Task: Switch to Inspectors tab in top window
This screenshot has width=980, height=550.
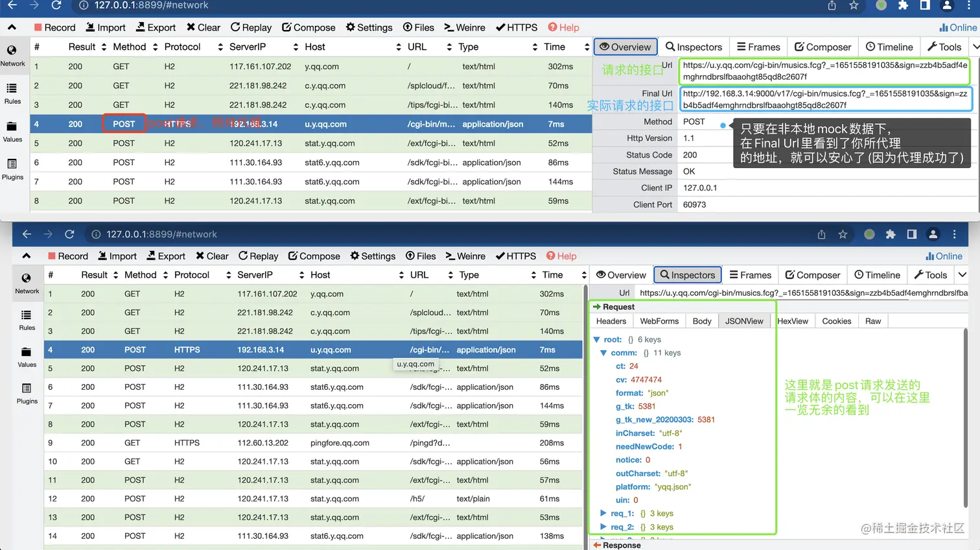Action: pos(694,47)
